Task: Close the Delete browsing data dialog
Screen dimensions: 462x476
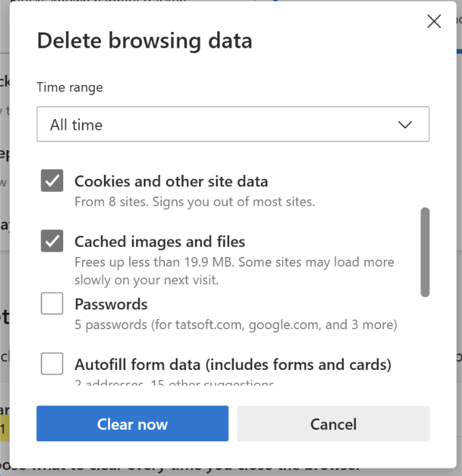Action: pos(434,21)
